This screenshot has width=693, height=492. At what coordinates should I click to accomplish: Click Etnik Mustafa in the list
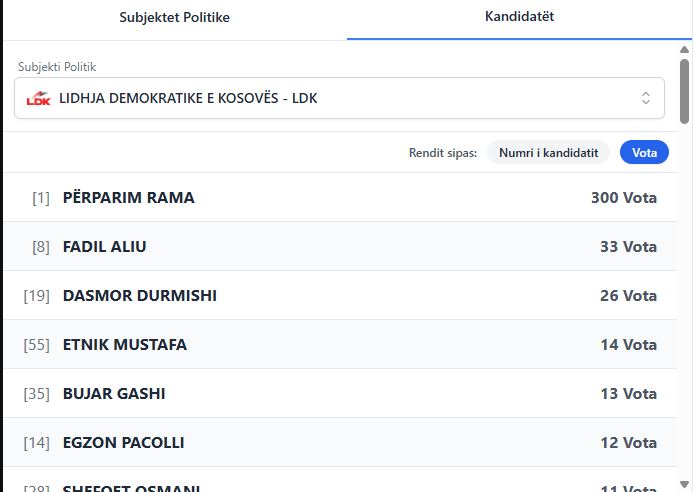coord(125,345)
